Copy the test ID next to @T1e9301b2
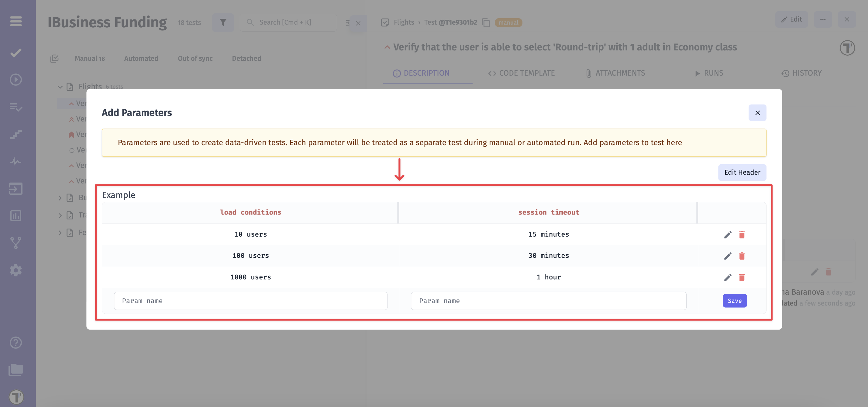The image size is (868, 407). 486,22
